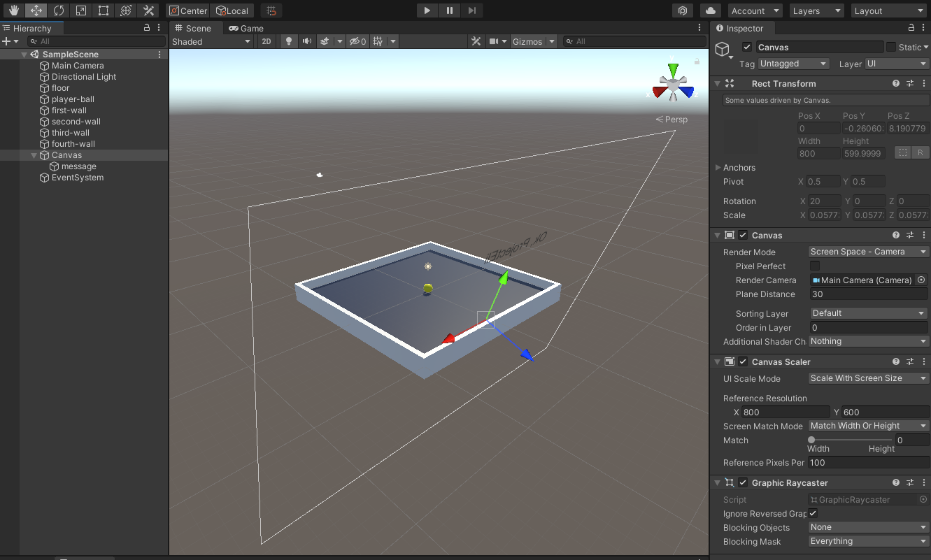This screenshot has height=560, width=931.
Task: Click the green Y-axis cone on gizmo
Action: click(x=673, y=69)
